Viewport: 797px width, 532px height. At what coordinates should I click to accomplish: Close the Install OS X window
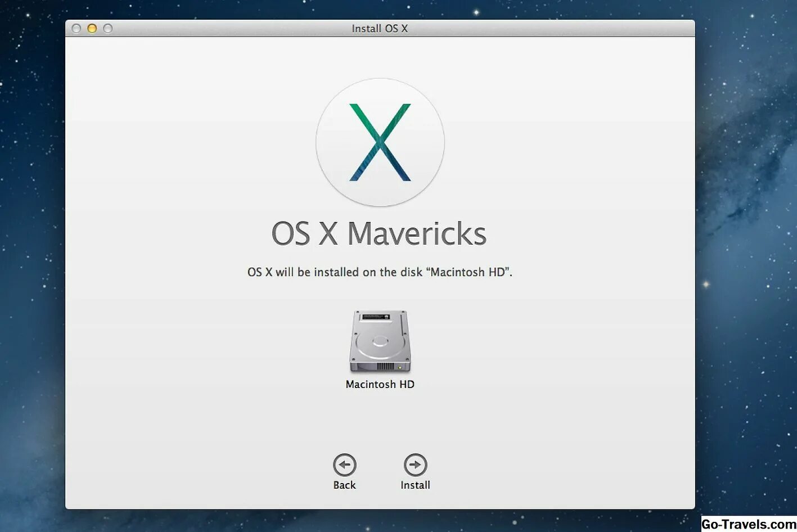76,29
